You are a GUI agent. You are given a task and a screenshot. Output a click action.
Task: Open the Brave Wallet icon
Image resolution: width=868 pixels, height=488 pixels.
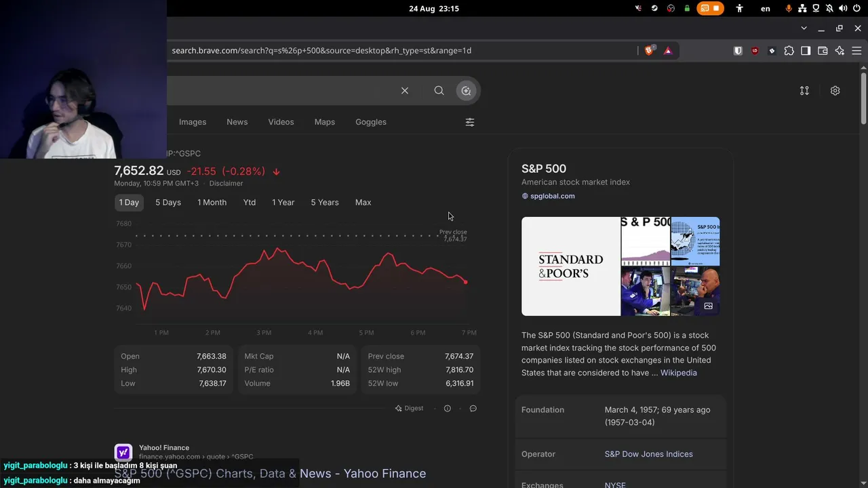click(x=823, y=51)
